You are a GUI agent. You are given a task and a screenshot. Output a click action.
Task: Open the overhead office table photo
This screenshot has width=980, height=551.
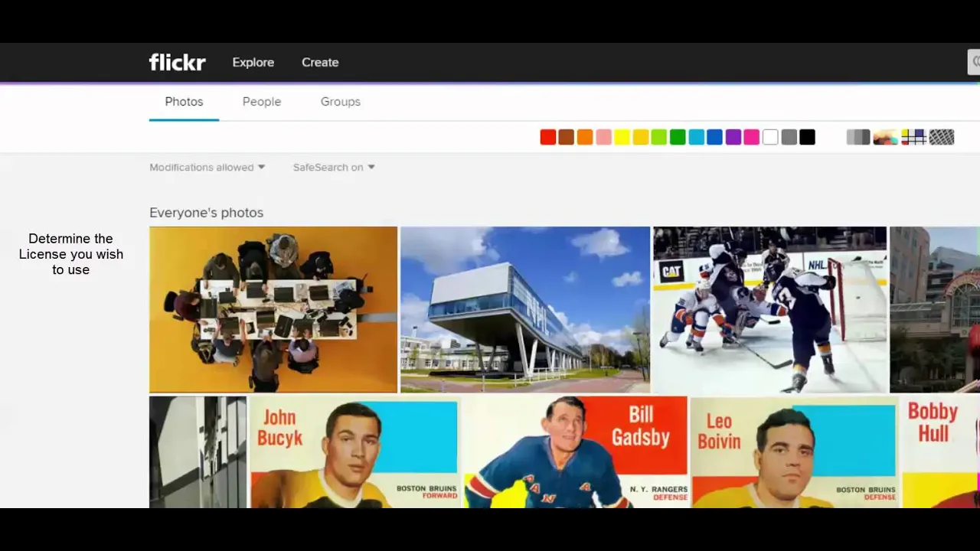[x=273, y=309]
